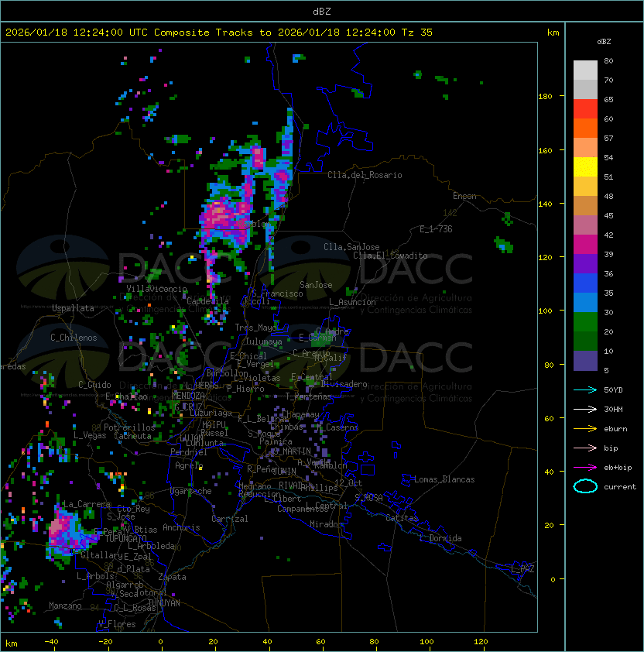Select the magenta 42-39 dBZ swatch
The image size is (644, 652).
[585, 244]
